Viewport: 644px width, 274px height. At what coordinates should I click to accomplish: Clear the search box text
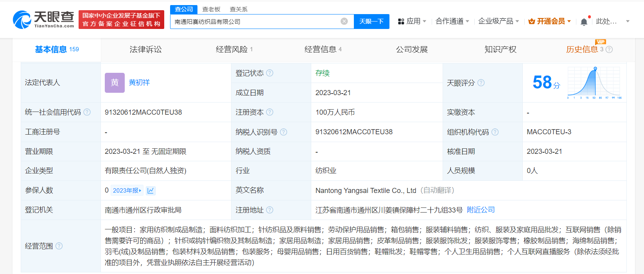pyautogui.click(x=344, y=22)
